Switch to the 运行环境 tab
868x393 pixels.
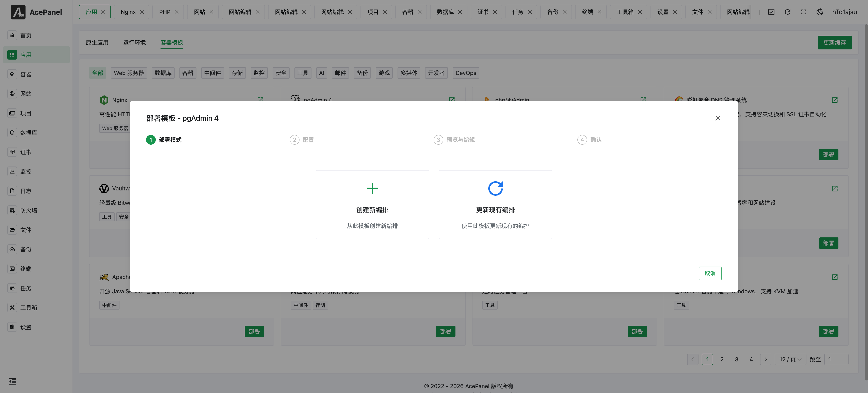(x=134, y=43)
